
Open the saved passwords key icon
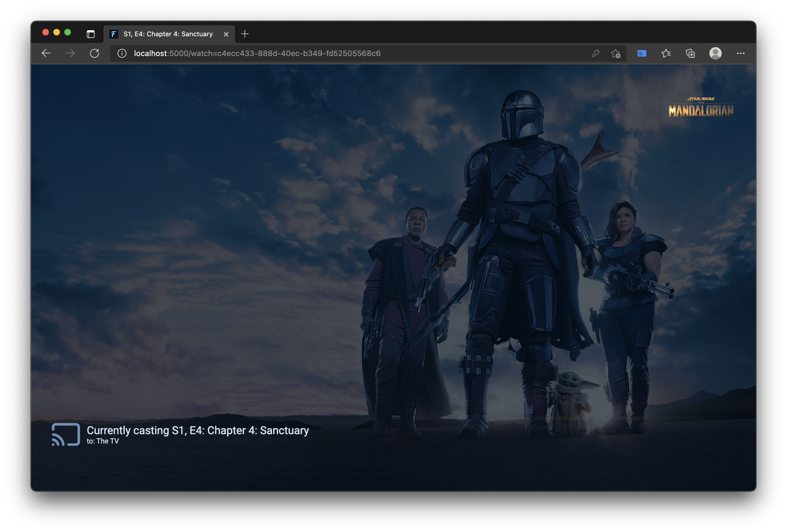click(596, 53)
